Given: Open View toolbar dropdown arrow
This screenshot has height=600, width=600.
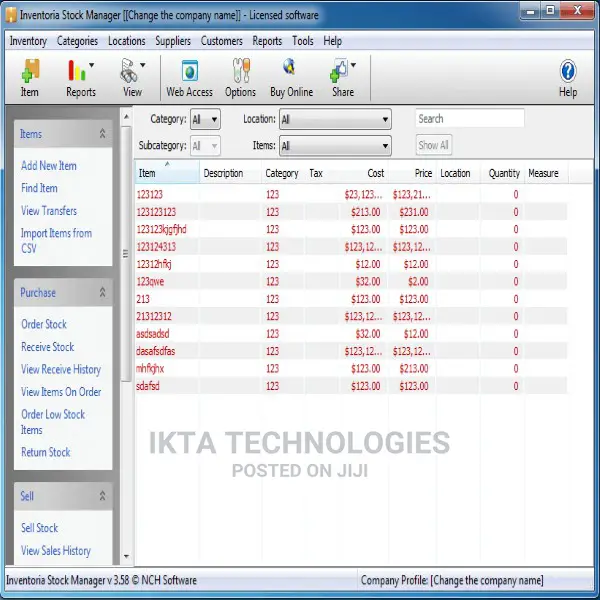Looking at the screenshot, I should (143, 65).
